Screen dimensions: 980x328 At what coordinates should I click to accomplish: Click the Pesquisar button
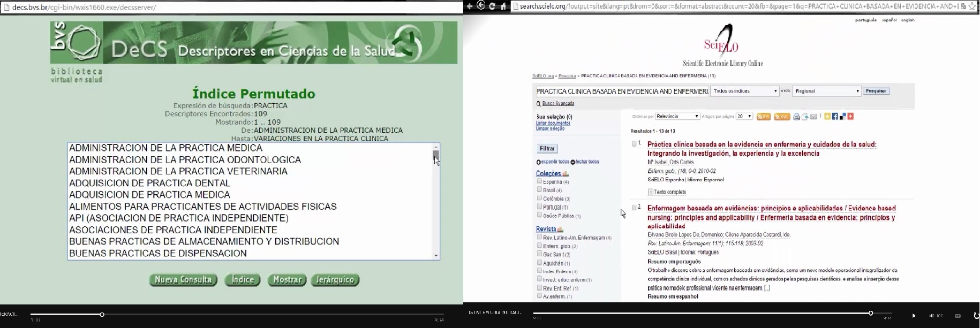[x=876, y=91]
